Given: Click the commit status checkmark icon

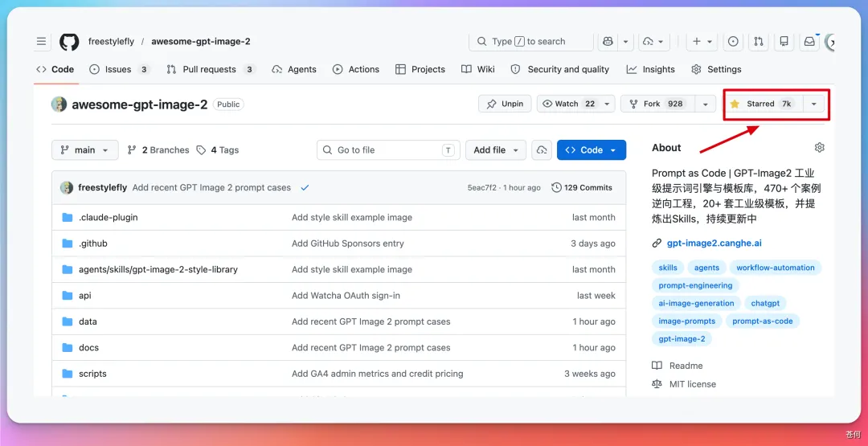Looking at the screenshot, I should tap(305, 187).
